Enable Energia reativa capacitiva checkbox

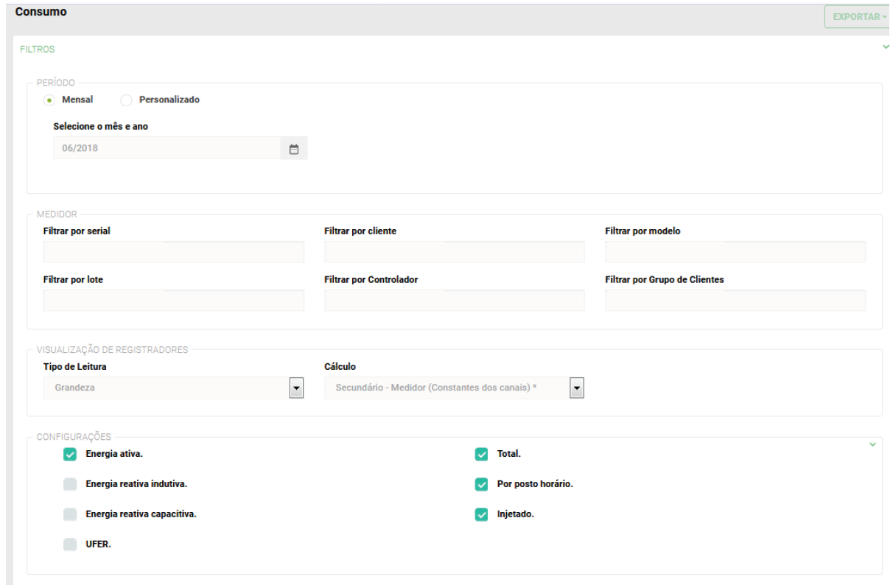[70, 514]
